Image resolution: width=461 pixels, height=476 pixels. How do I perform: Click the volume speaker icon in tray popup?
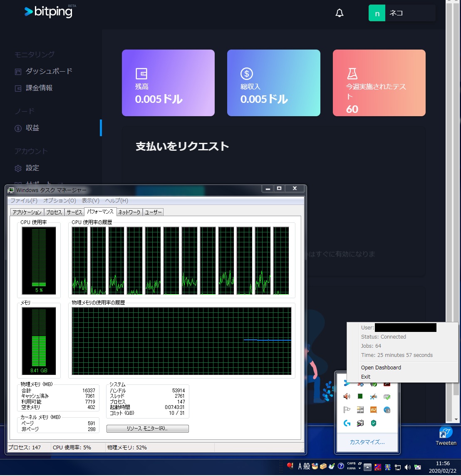(x=346, y=396)
